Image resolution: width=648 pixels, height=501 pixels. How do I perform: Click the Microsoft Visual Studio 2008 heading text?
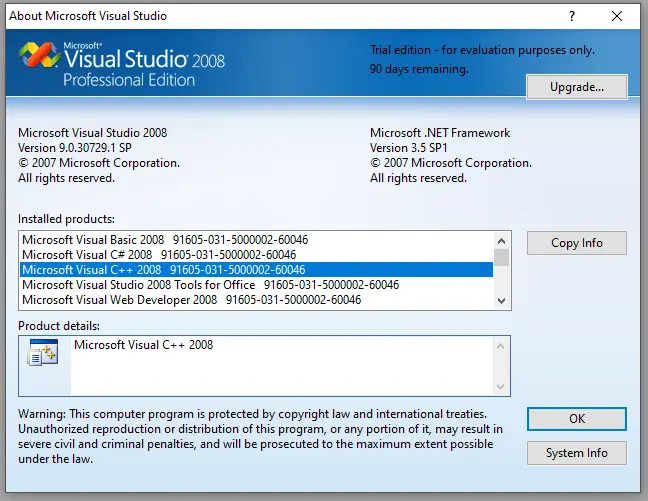coord(93,133)
